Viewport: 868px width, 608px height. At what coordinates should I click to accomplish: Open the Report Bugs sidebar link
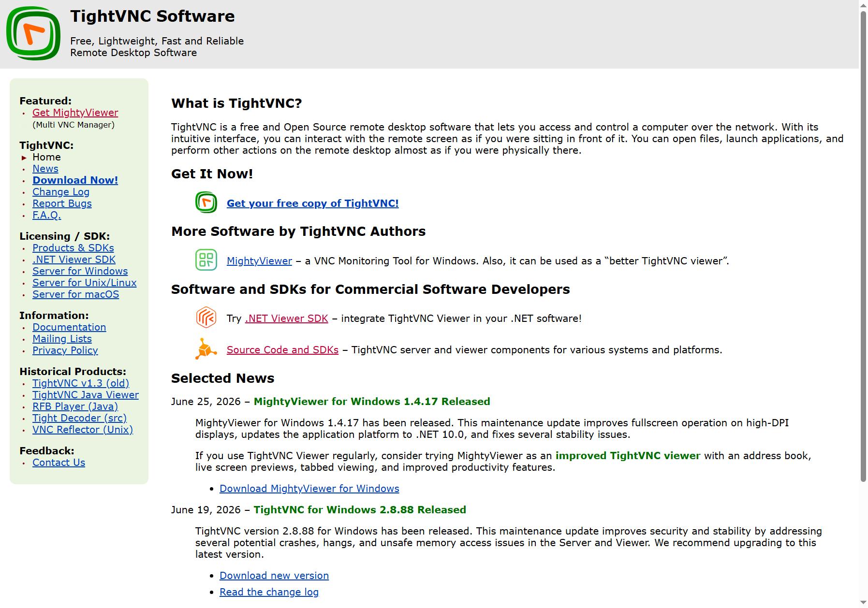point(62,203)
